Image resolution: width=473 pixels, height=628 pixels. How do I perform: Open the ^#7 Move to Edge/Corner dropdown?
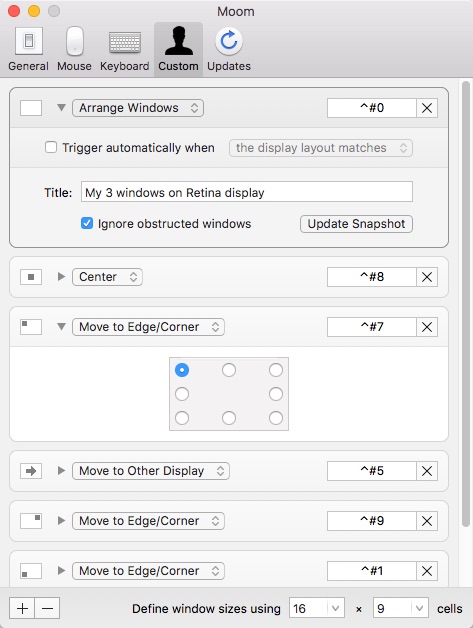pos(148,327)
